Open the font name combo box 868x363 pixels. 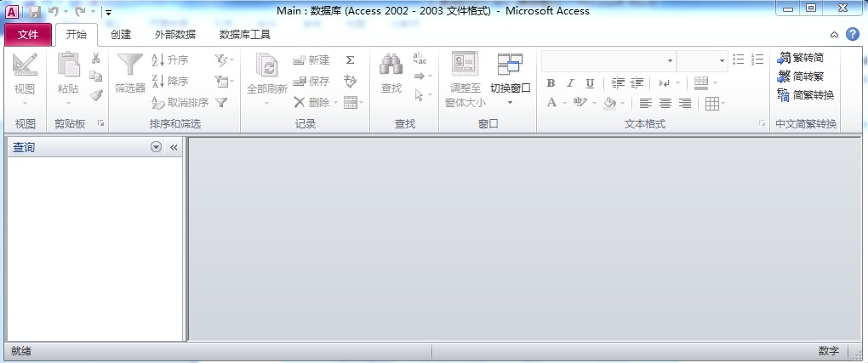(x=608, y=60)
